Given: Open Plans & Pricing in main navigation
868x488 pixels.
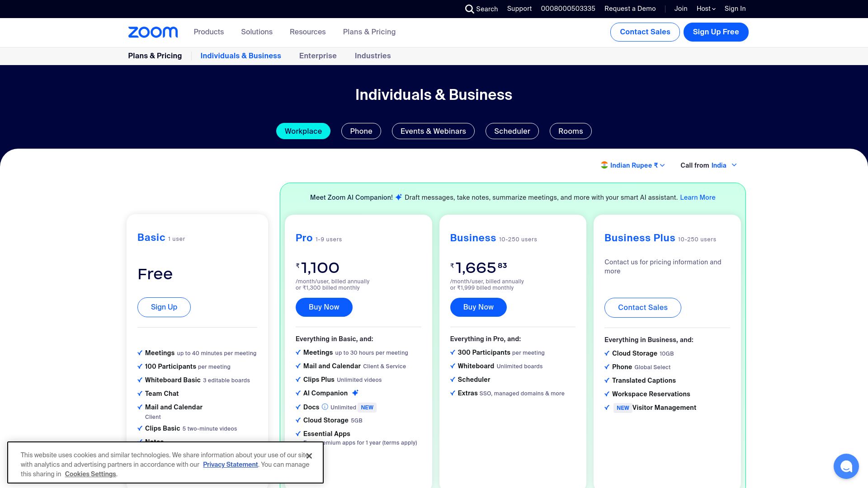Looking at the screenshot, I should 369,32.
